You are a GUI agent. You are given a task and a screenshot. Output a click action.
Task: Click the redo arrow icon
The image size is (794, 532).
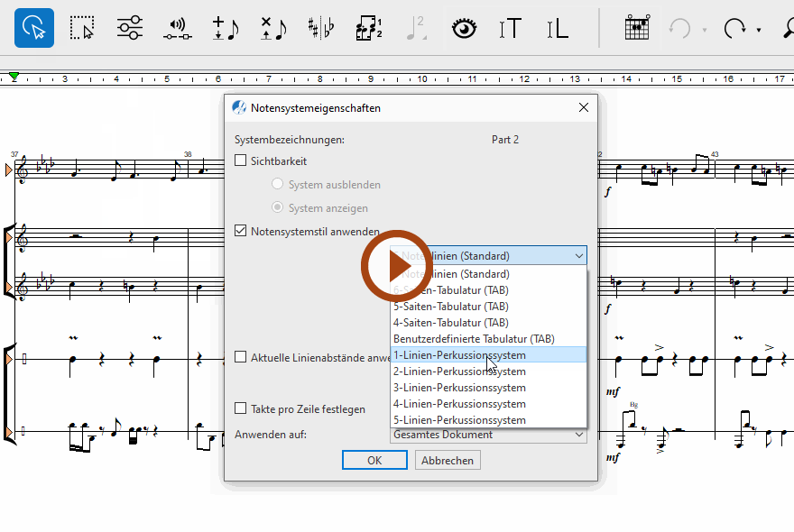click(735, 28)
